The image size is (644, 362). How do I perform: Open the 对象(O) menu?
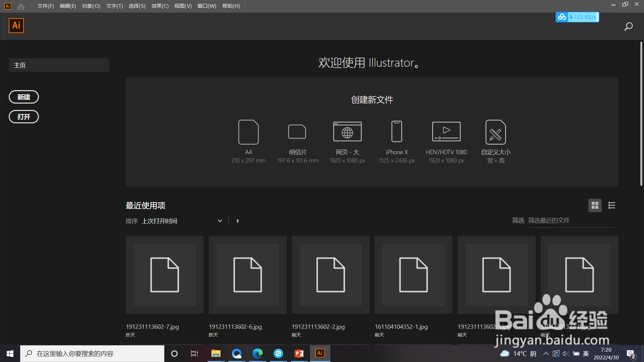pos(91,6)
